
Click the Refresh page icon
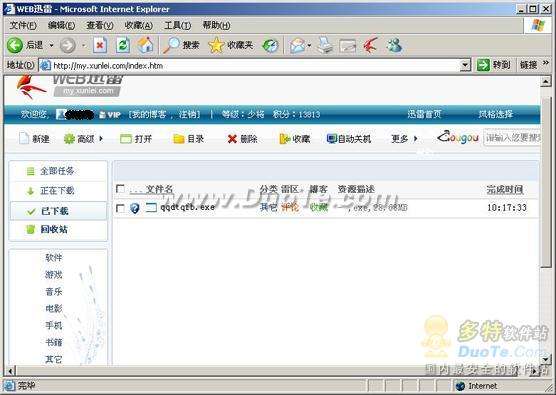(123, 45)
